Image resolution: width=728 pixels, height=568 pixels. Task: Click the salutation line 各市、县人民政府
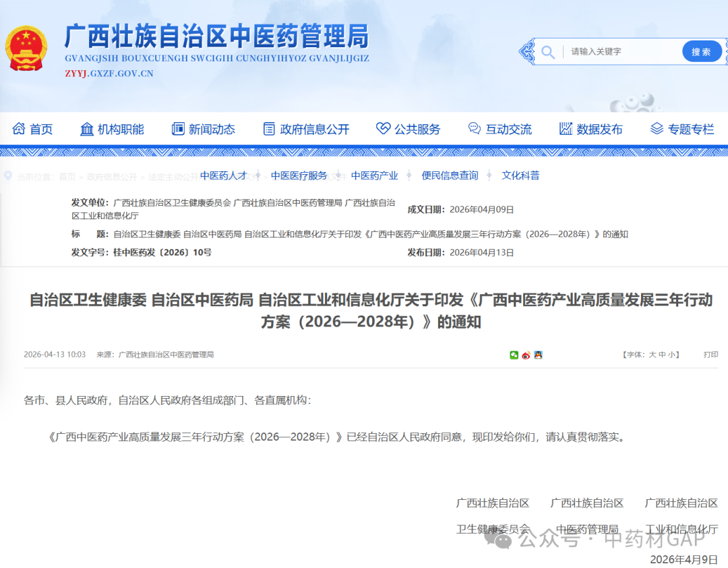point(168,400)
